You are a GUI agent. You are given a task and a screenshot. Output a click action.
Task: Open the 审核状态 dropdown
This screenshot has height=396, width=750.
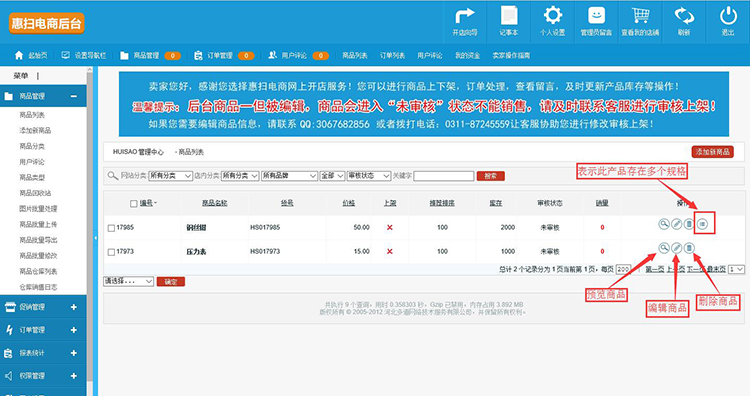369,176
